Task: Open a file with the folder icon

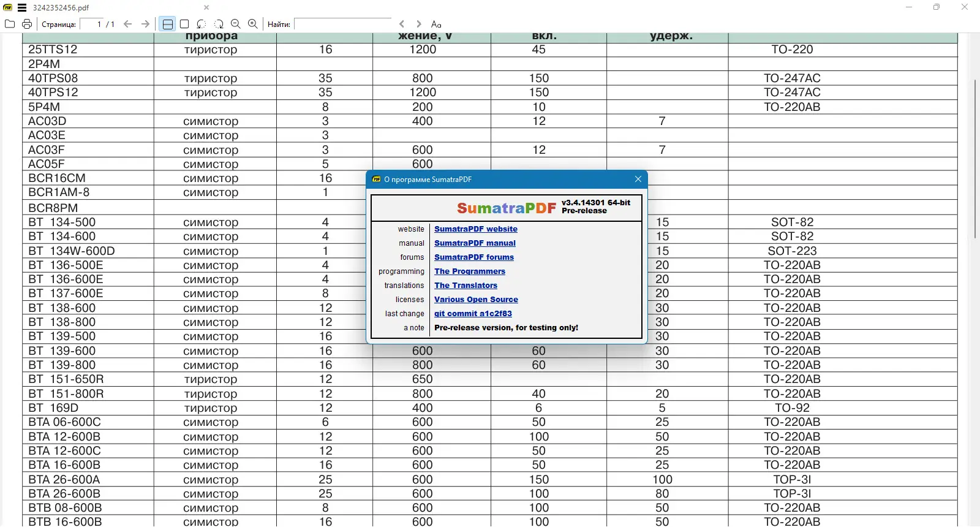Action: [x=10, y=24]
